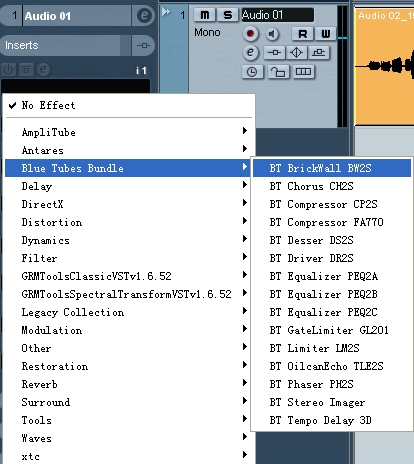
Task: Select BT GateLimiter GL201 plugin
Action: click(x=332, y=330)
